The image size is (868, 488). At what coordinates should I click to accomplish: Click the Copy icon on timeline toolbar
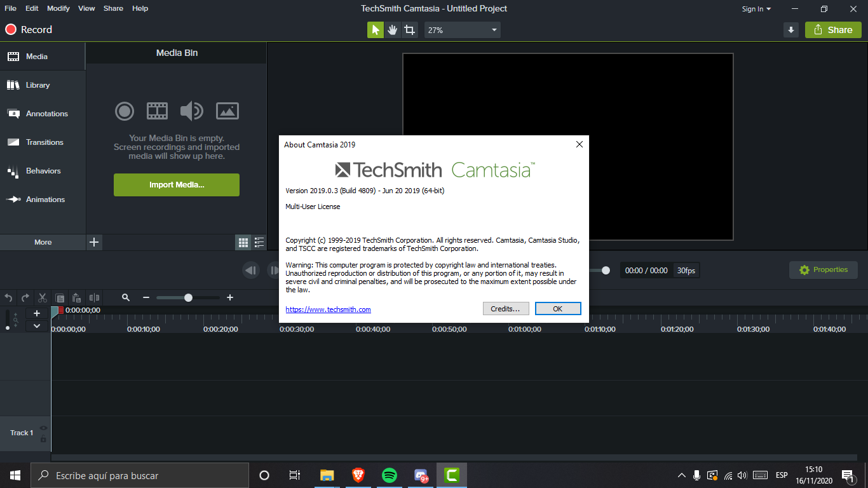(x=60, y=297)
